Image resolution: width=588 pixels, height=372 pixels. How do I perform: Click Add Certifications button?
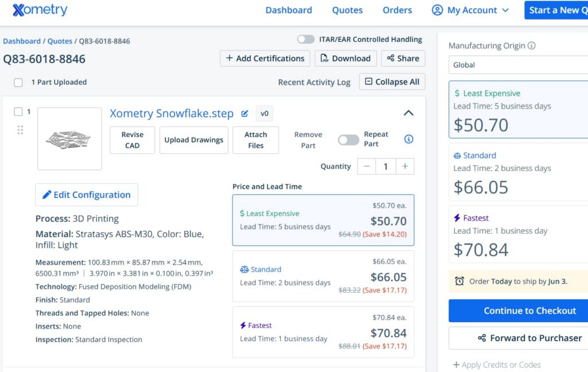click(x=265, y=59)
